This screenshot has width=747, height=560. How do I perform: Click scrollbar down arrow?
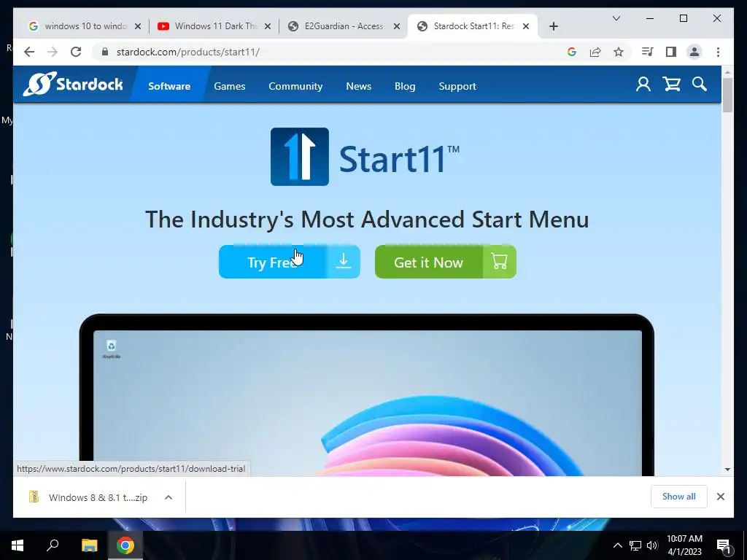(x=727, y=470)
